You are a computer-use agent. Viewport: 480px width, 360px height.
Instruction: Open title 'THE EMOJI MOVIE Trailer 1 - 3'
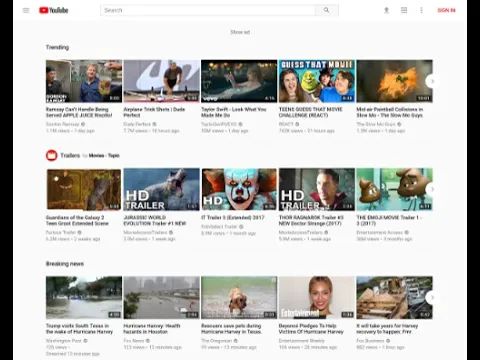[x=389, y=220]
